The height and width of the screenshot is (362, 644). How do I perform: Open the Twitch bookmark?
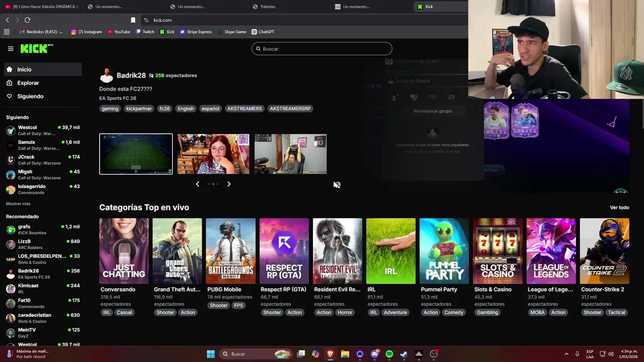pos(145,32)
